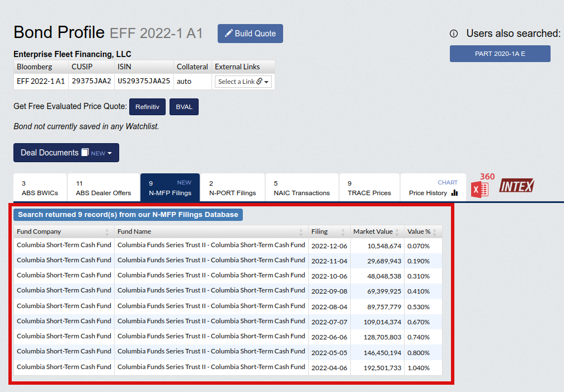View the TRACE Prices tab
The width and height of the screenshot is (564, 392).
click(x=369, y=187)
